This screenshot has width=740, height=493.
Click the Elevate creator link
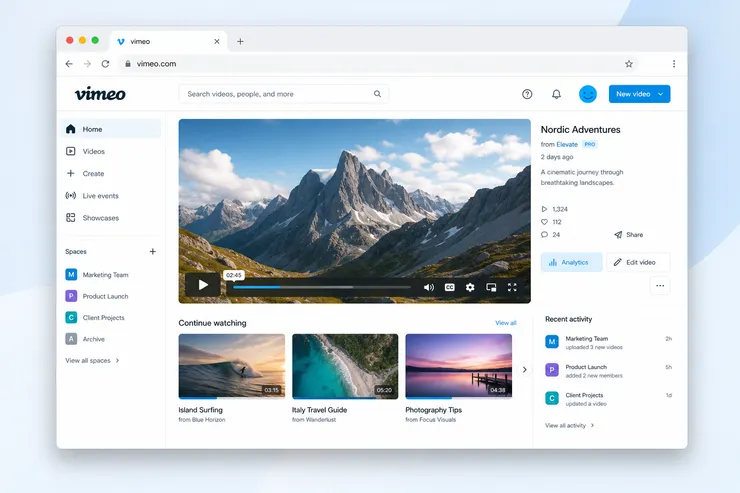567,144
